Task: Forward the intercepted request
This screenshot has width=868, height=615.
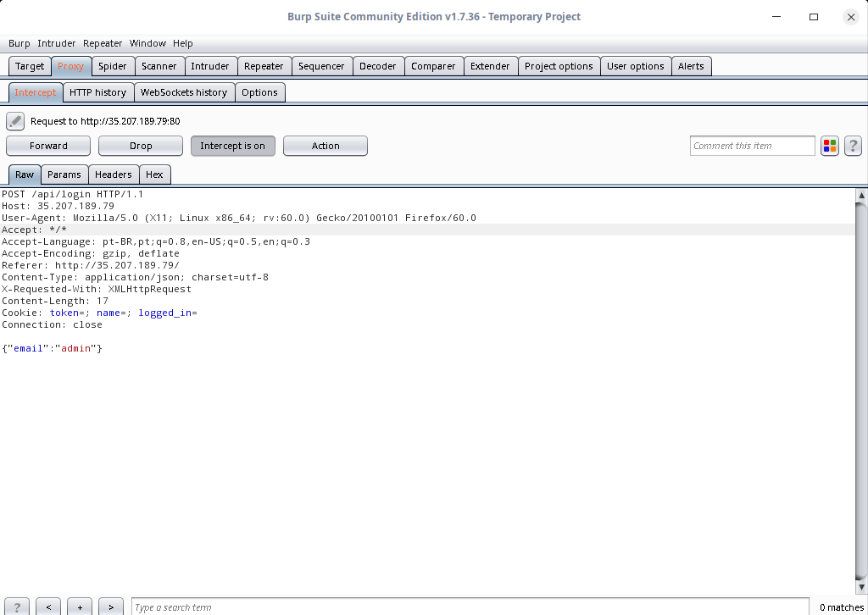Action: 48,146
